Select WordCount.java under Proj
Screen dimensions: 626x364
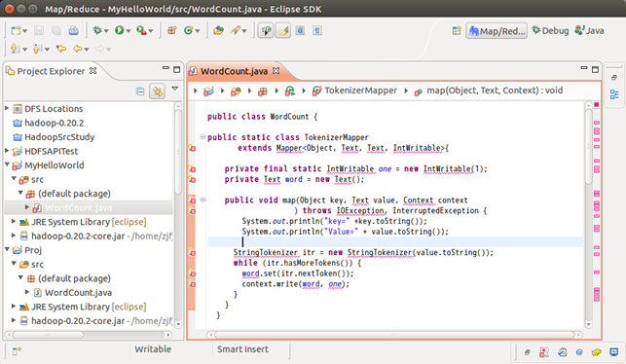pos(78,293)
